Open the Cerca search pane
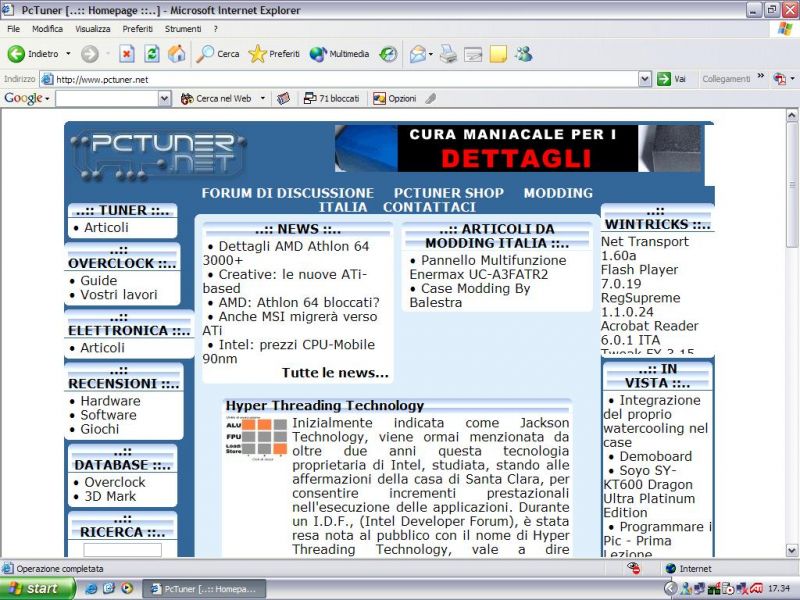The height and width of the screenshot is (600, 800). coord(217,54)
